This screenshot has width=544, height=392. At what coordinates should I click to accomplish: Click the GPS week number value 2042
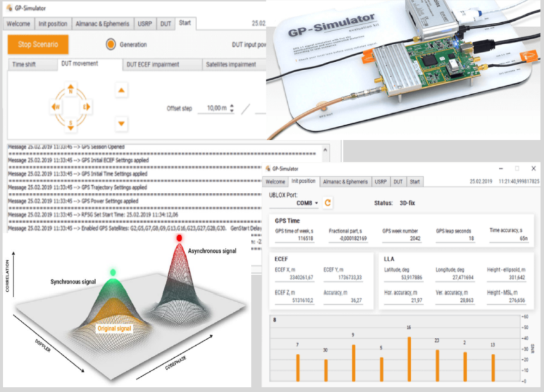pyautogui.click(x=402, y=238)
